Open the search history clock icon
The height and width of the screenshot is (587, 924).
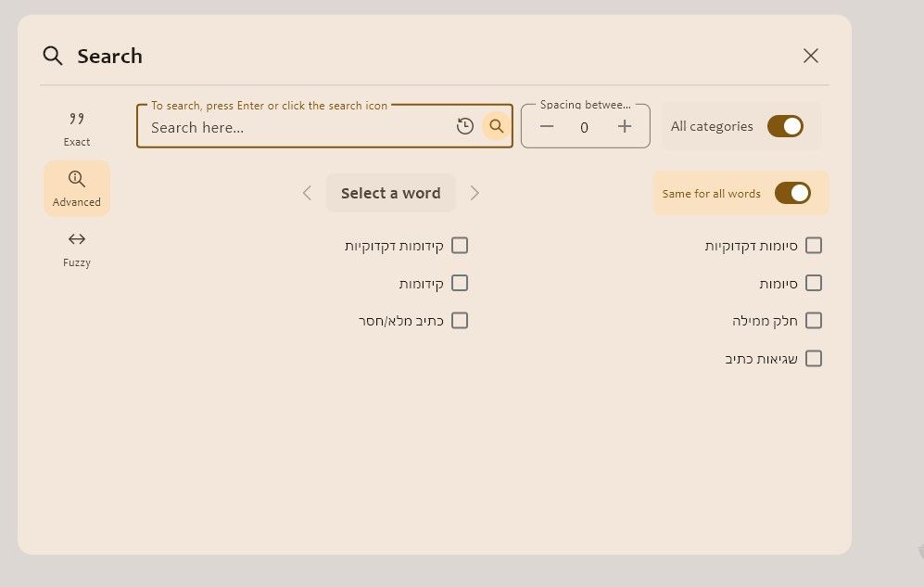pos(465,126)
